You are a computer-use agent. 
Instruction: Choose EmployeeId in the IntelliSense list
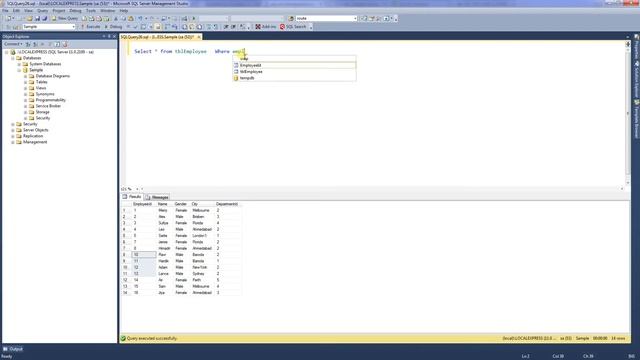click(294, 65)
